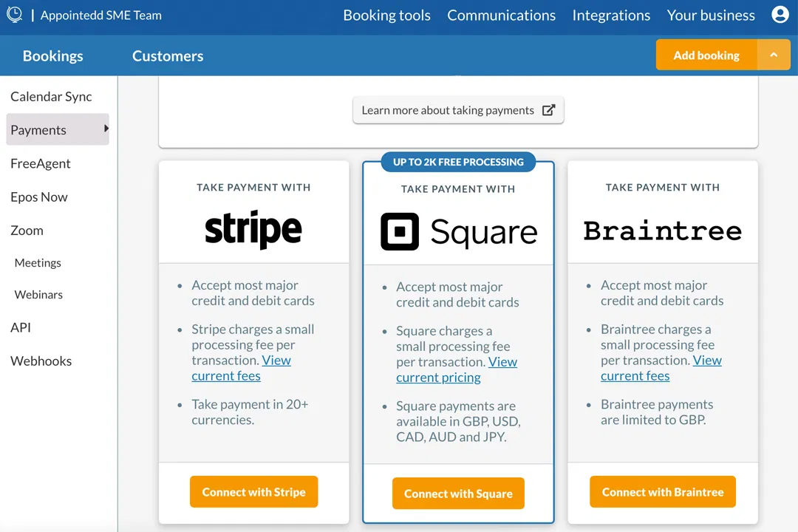Viewport: 798px width, 532px height.
Task: Click Braintree payments are limited to GBP text
Action: [x=657, y=412]
